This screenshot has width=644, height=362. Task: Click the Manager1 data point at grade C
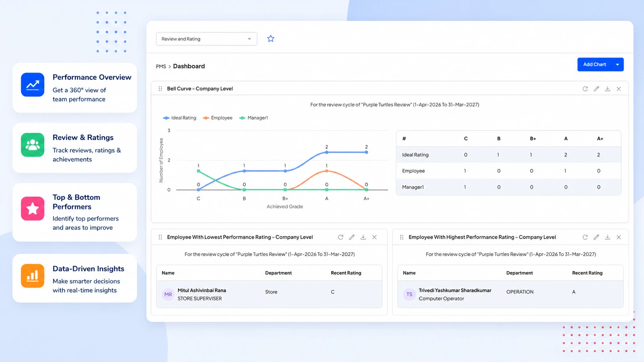click(x=198, y=171)
